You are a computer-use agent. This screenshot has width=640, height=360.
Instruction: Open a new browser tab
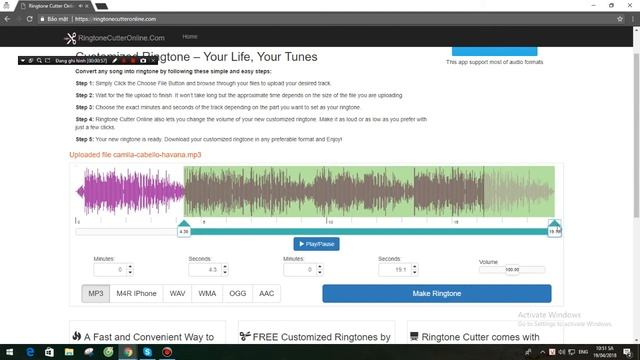point(102,6)
